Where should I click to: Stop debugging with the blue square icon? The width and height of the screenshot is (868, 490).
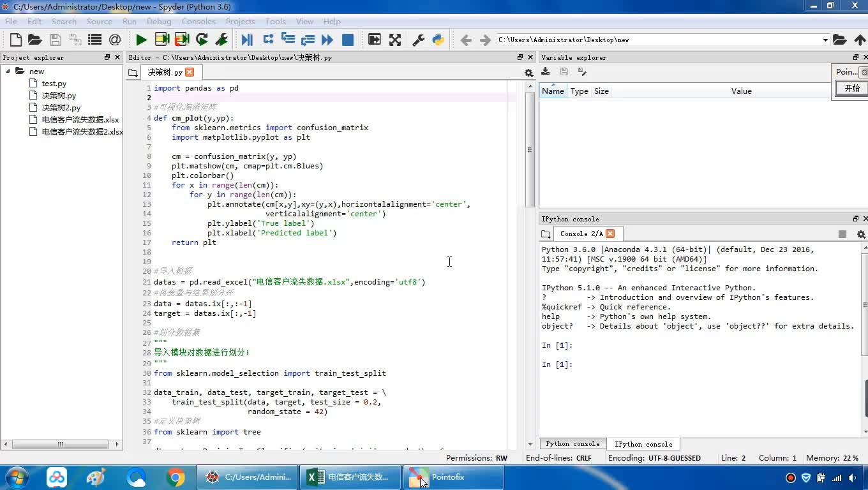click(348, 40)
